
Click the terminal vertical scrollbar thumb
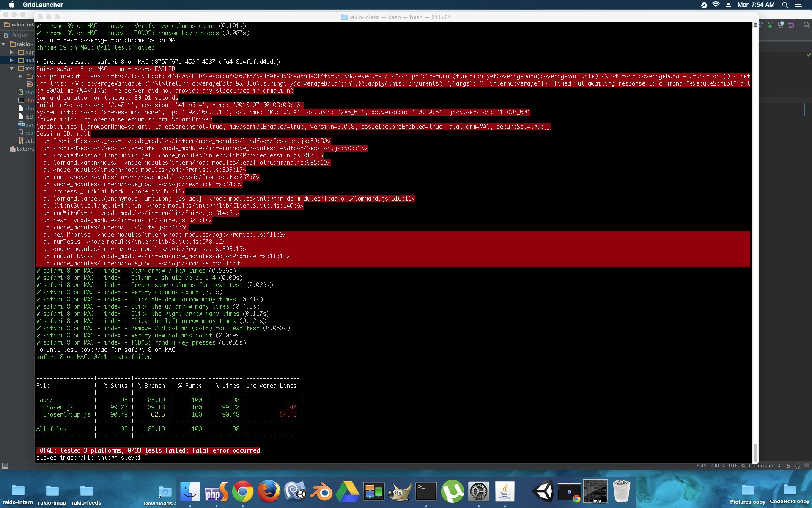click(755, 452)
